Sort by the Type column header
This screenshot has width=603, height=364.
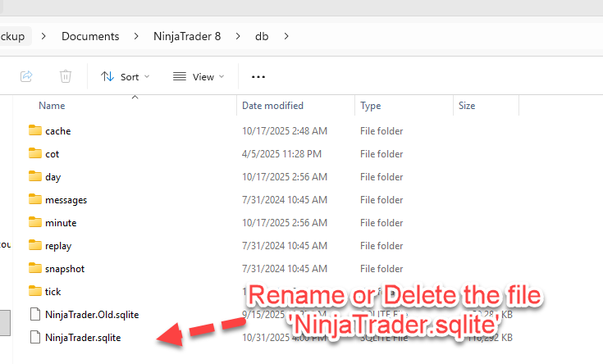tap(370, 106)
